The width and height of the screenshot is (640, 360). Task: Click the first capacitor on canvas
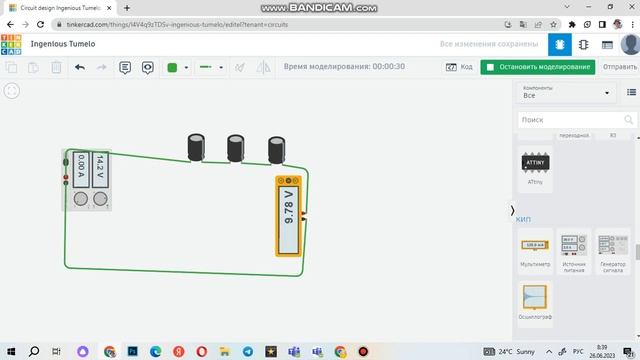click(196, 147)
